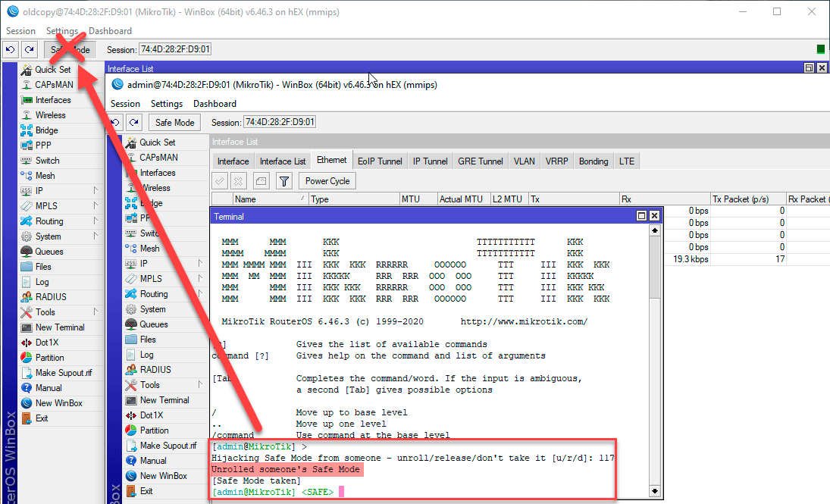This screenshot has width=830, height=504.
Task: Click the grayed-out disable X button in the interface toolbar
Action: (239, 181)
